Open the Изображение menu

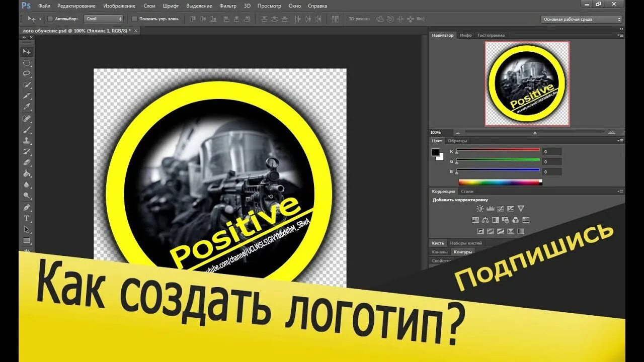tap(119, 6)
